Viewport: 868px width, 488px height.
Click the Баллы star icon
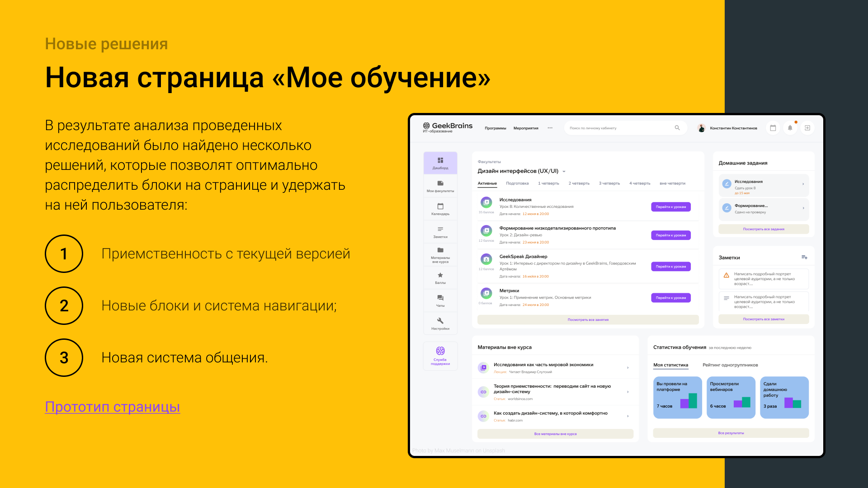pyautogui.click(x=440, y=277)
